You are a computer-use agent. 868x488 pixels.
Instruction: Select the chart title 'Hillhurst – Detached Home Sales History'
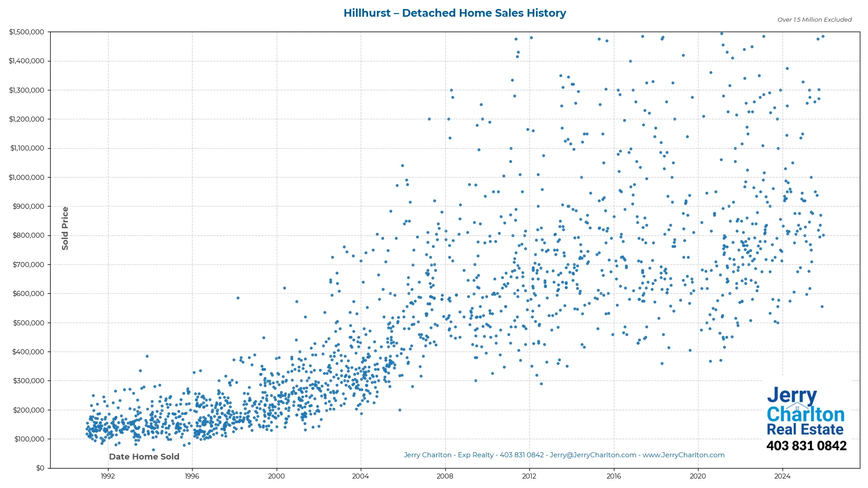[x=455, y=13]
